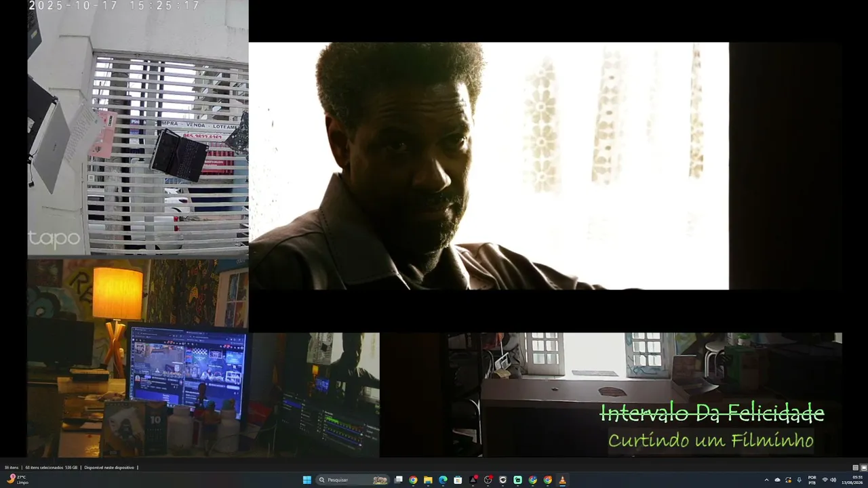Switch File Explorer to large thumbnails view
Screen dimensions: 868x488
click(864, 468)
